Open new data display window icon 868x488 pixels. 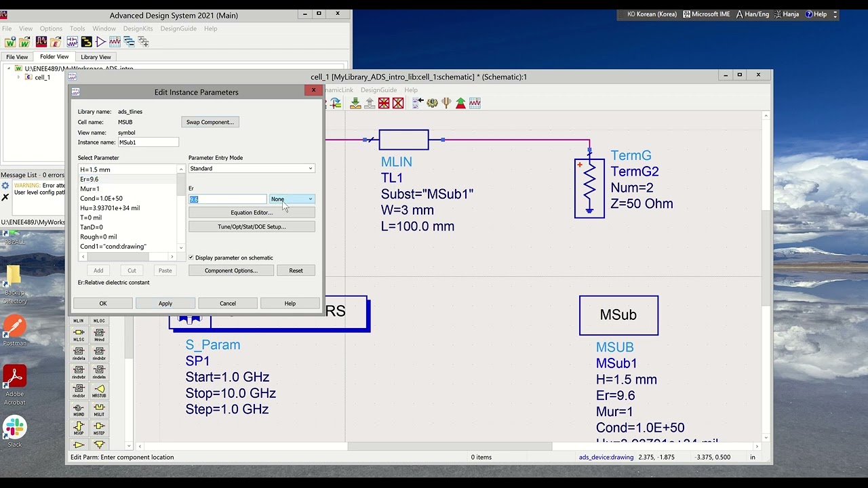115,42
